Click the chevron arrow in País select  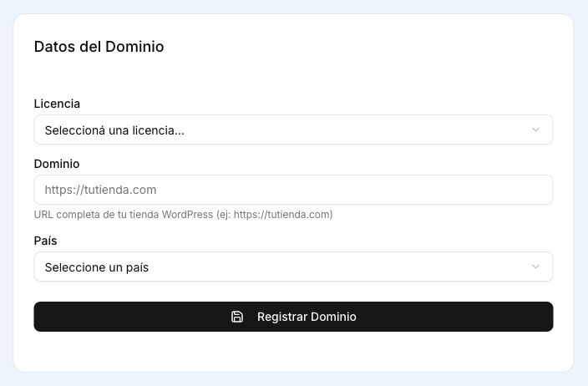pyautogui.click(x=535, y=267)
